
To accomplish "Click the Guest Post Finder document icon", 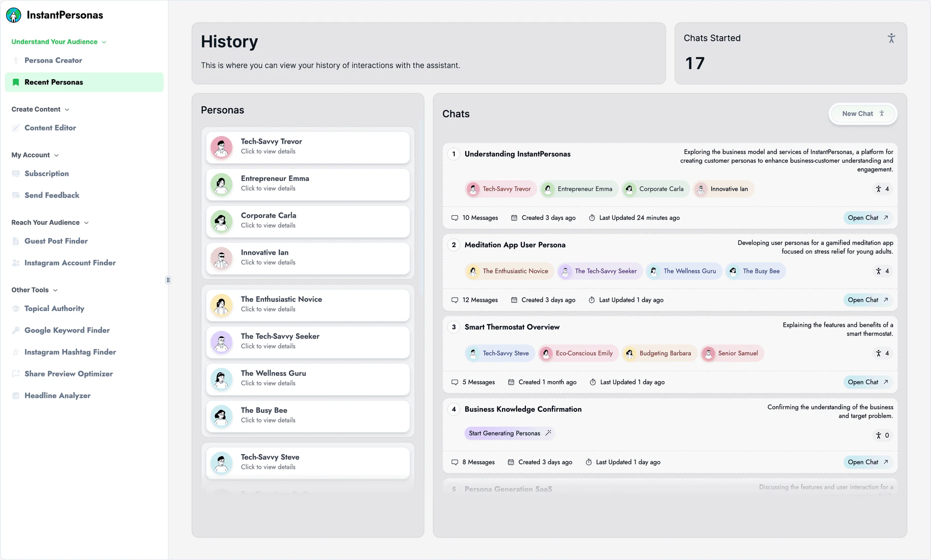I will (x=16, y=241).
